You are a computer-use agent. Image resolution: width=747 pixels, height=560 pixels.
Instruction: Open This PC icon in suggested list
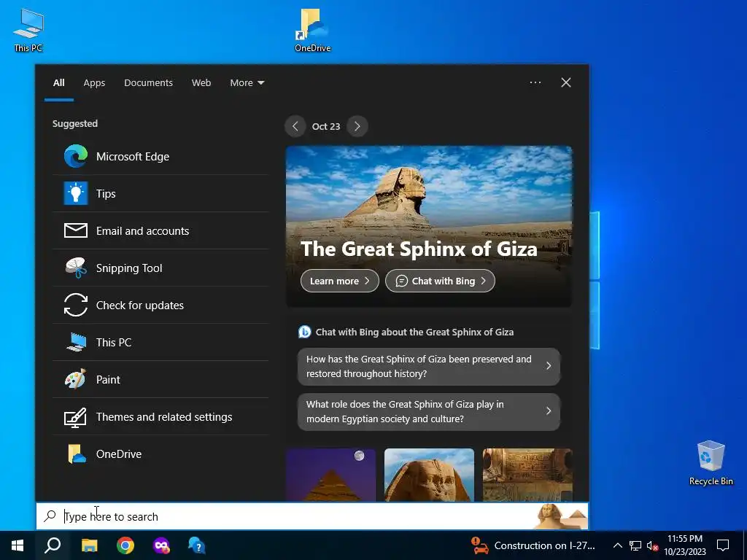76,343
